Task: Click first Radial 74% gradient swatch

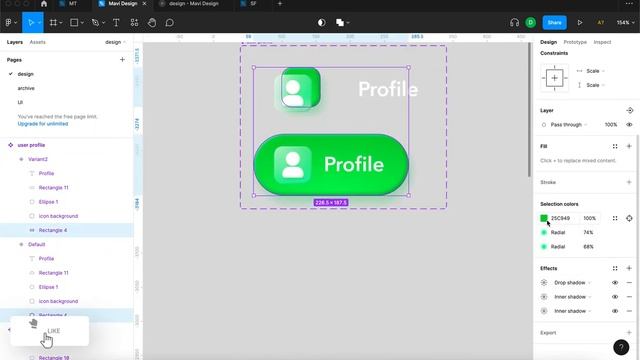Action: point(544,232)
